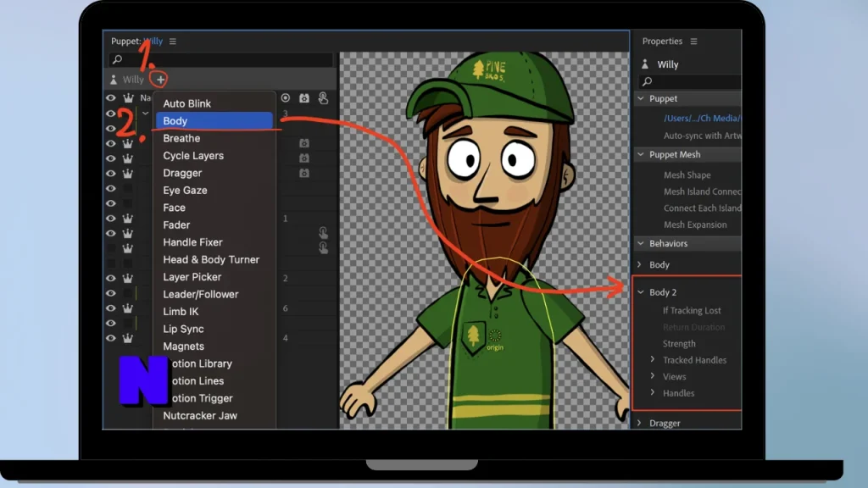Click the crown icon in the row showing count 1
The height and width of the screenshot is (488, 868).
(x=128, y=219)
